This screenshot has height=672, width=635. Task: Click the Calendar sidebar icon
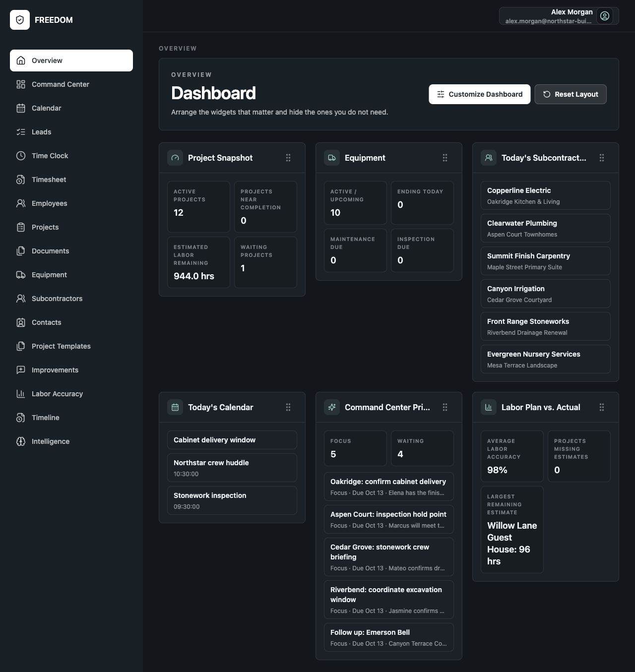click(21, 108)
